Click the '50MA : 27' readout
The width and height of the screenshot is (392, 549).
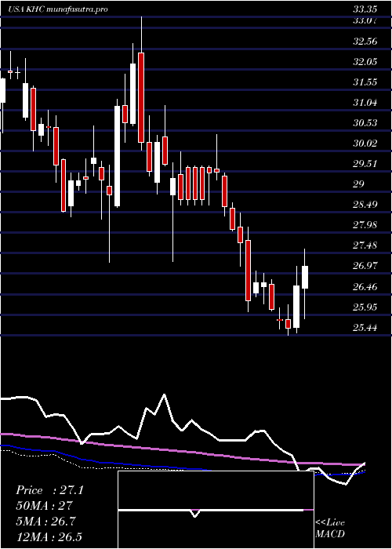[44, 506]
